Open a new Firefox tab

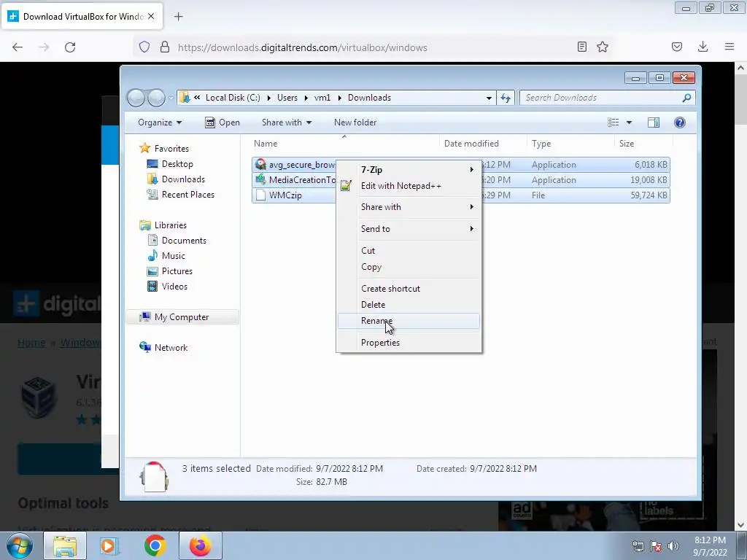tap(179, 17)
